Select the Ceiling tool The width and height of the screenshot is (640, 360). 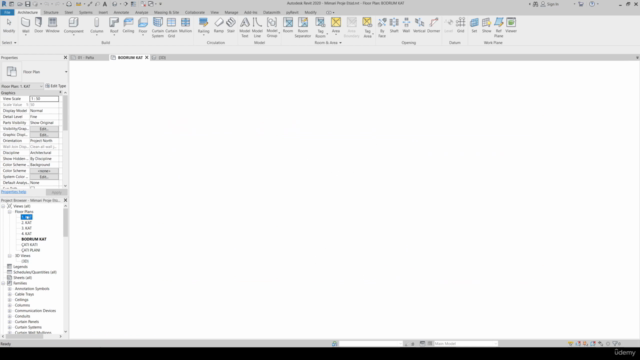tap(128, 25)
